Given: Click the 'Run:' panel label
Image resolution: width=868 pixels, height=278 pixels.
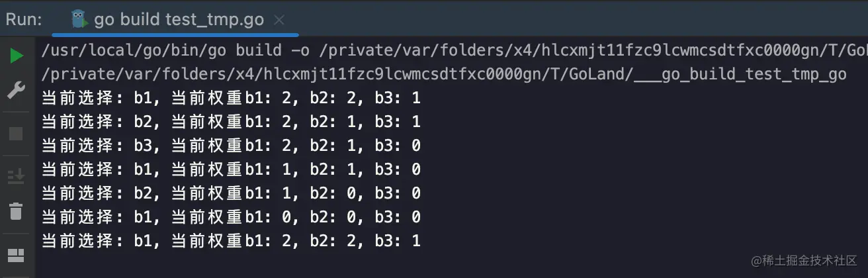Looking at the screenshot, I should (x=24, y=20).
